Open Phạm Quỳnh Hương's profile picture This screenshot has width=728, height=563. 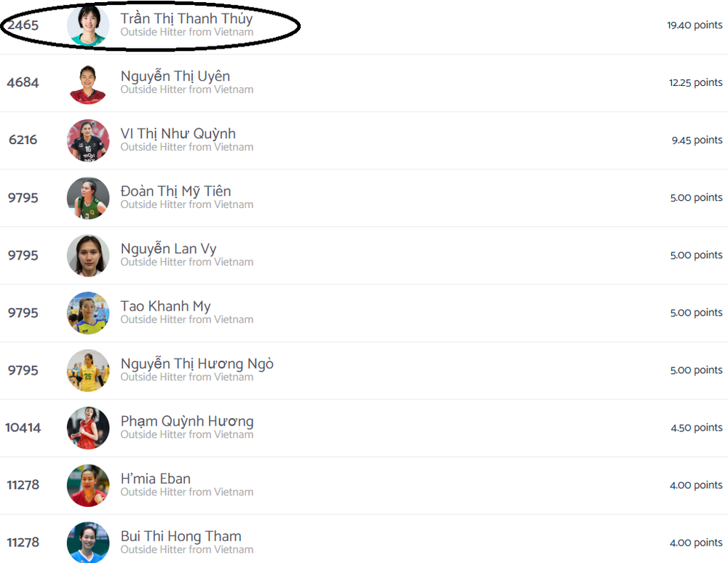click(88, 428)
